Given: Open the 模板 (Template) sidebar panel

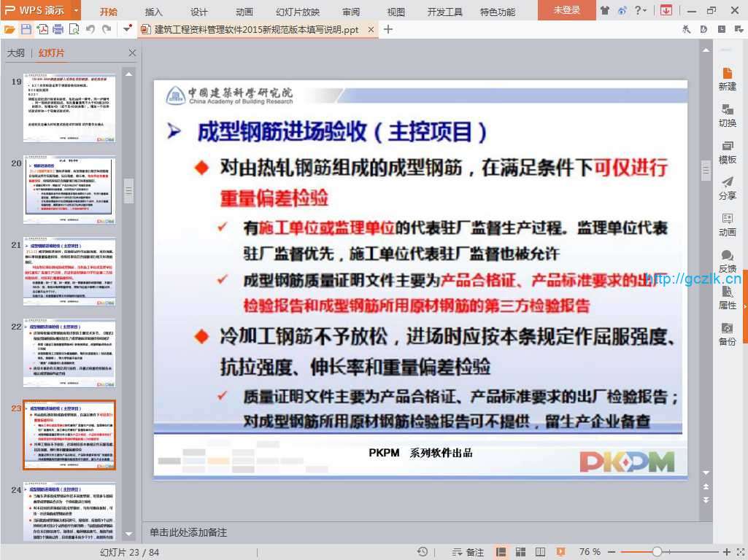Looking at the screenshot, I should click(x=727, y=152).
